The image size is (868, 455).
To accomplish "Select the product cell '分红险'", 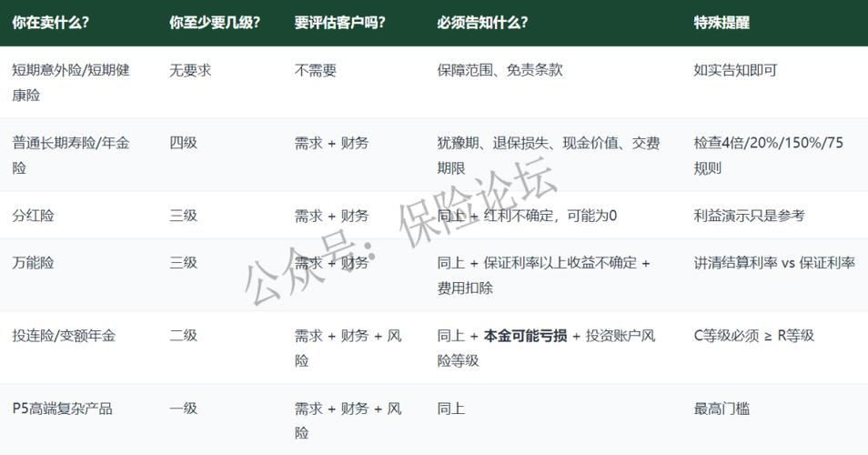I will coord(34,216).
